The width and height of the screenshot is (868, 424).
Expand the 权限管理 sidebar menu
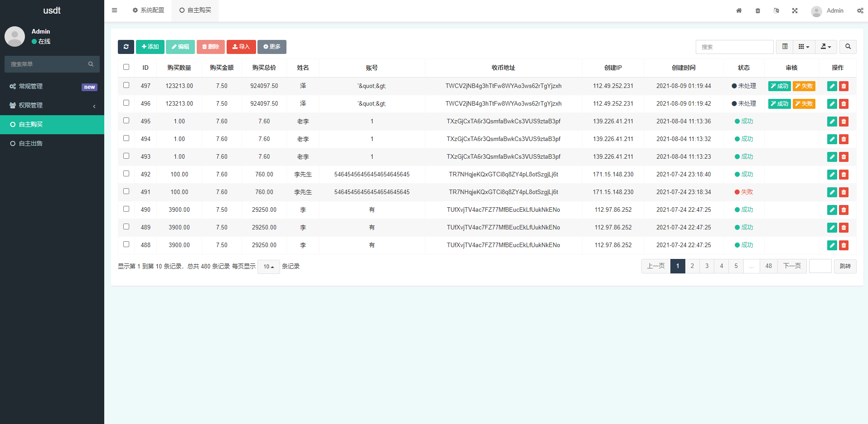pyautogui.click(x=52, y=105)
